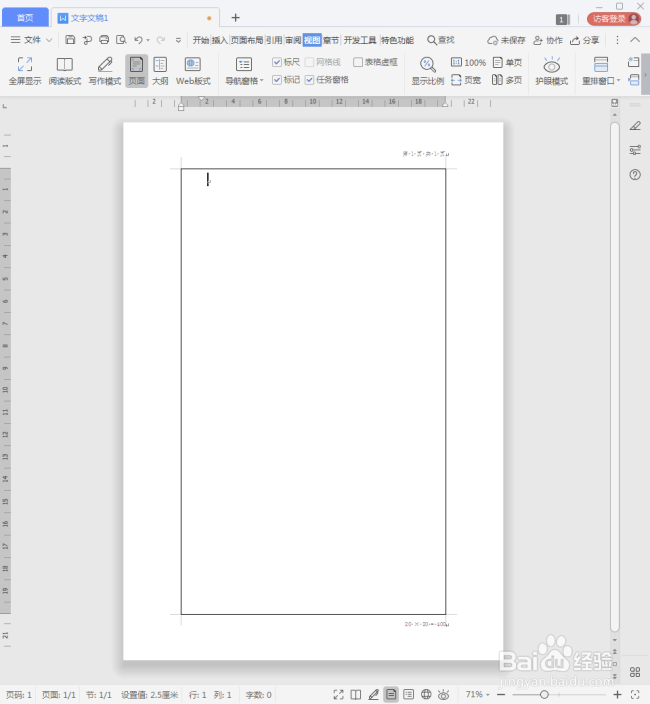The width and height of the screenshot is (650, 704).
Task: Collapse the ribbon with chevron
Action: [x=635, y=40]
